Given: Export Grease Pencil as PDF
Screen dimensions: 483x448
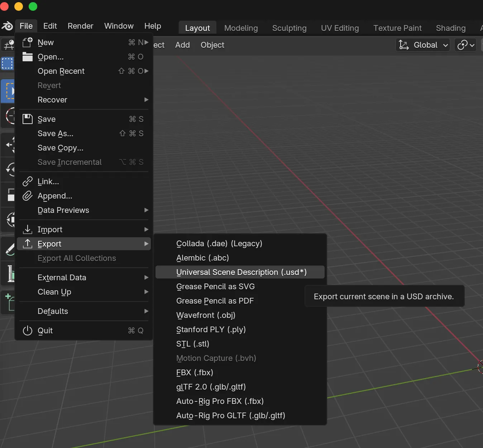Looking at the screenshot, I should pos(240,301).
